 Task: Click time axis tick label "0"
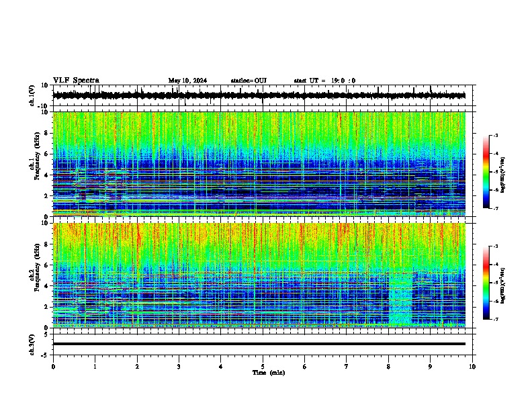pyautogui.click(x=53, y=367)
